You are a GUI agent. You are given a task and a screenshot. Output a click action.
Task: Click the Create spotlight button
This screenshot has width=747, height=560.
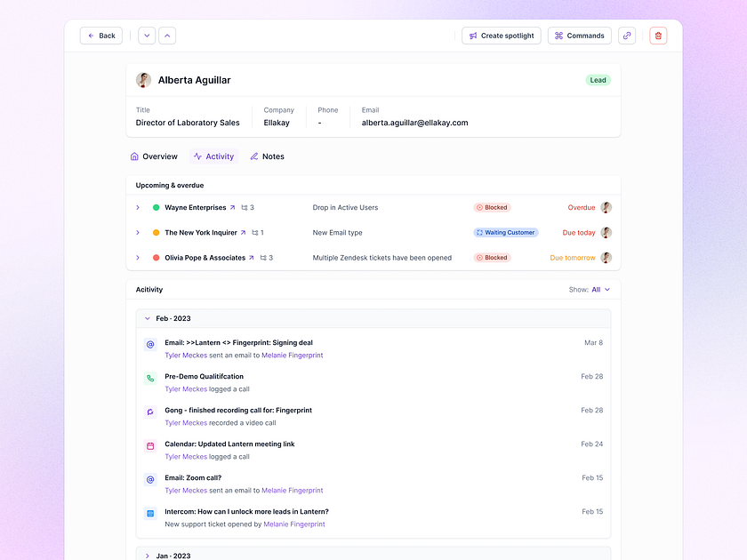tap(501, 36)
